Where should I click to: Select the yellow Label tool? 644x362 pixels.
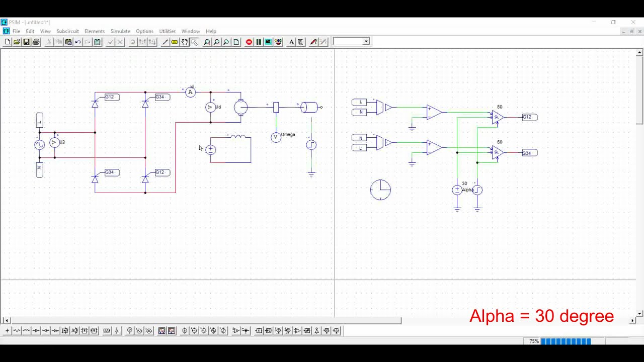(175, 42)
